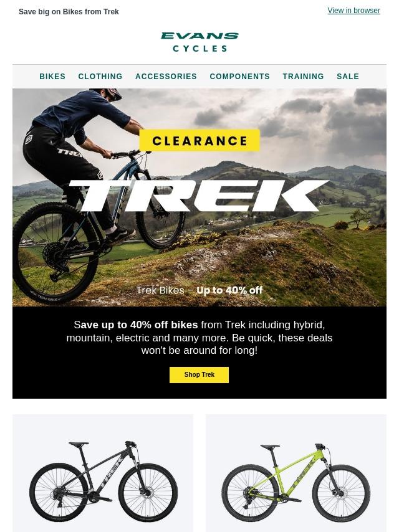Go to the CLOTHING section
This screenshot has width=399, height=532.
100,77
